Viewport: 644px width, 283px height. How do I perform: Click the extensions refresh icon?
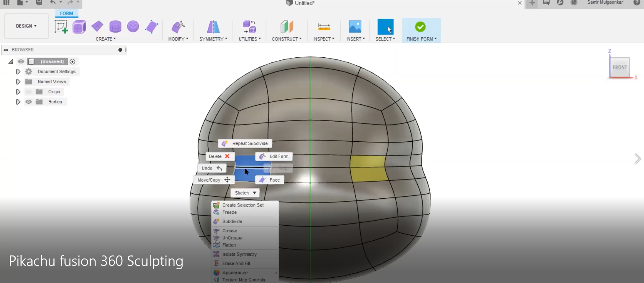point(560,3)
